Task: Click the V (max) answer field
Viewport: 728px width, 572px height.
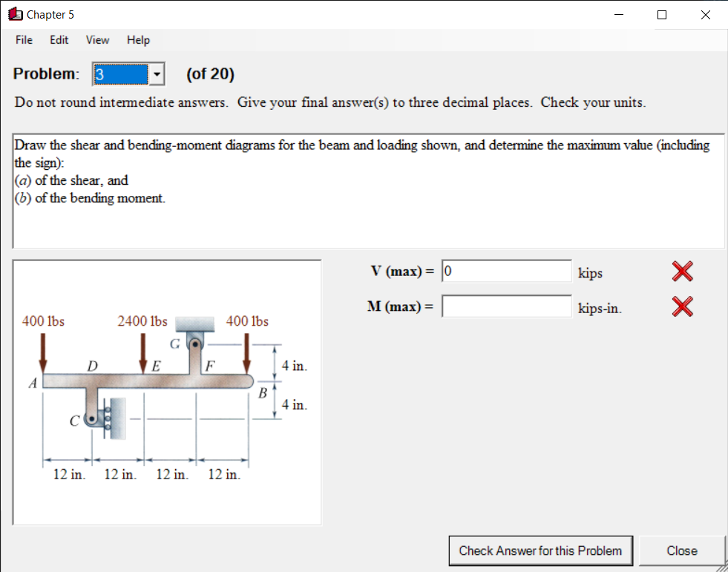Action: (506, 271)
